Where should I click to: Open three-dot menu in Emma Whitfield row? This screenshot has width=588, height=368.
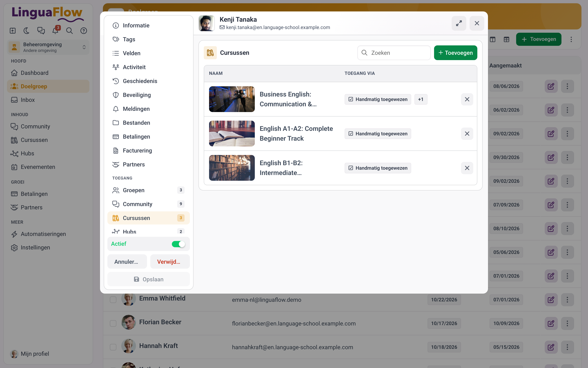point(567,300)
